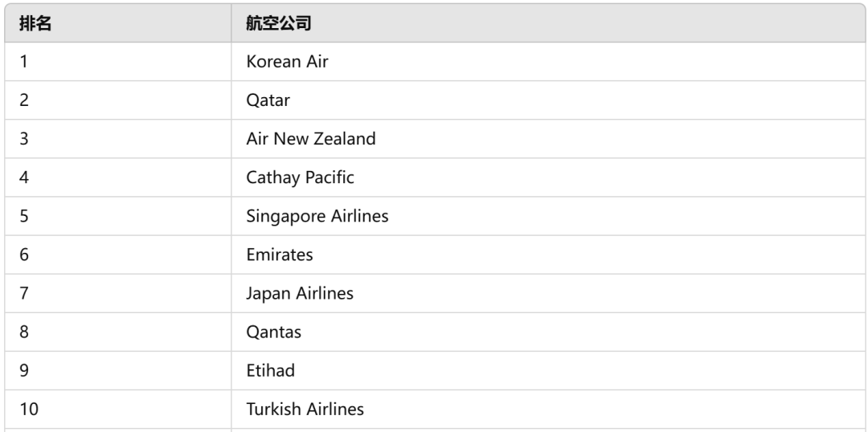Viewport: 868px width, 432px height.
Task: Click rank number 10 cell
Action: (118, 410)
